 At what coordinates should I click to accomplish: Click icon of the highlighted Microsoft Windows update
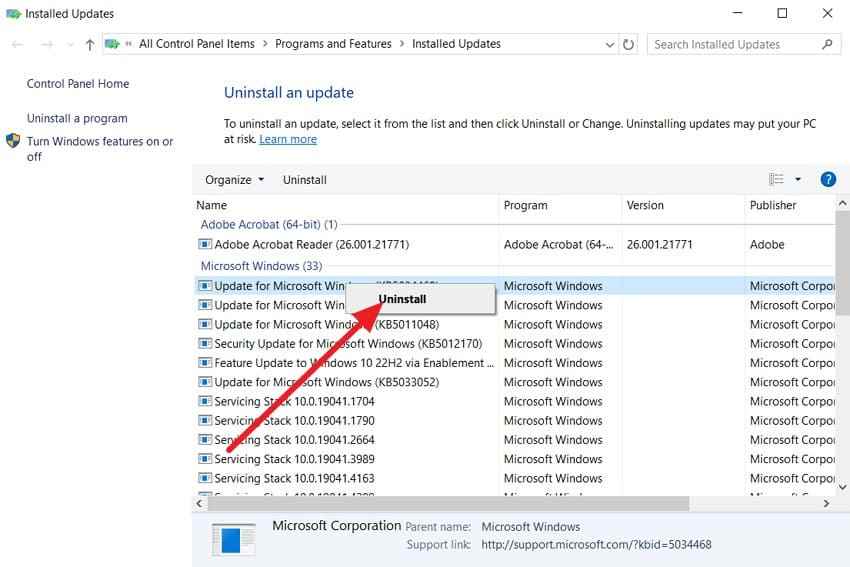coord(205,286)
